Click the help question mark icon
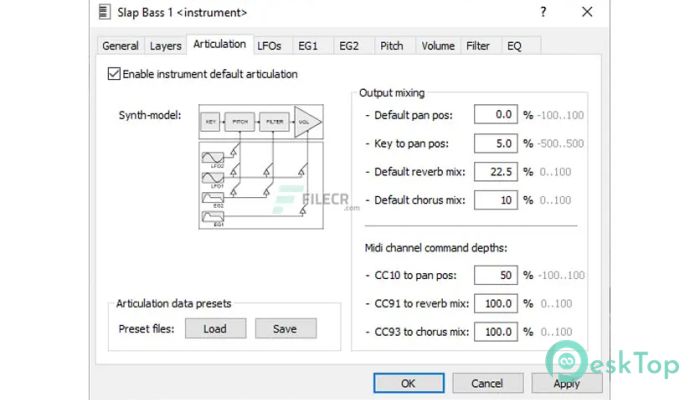The image size is (700, 400). pyautogui.click(x=543, y=12)
